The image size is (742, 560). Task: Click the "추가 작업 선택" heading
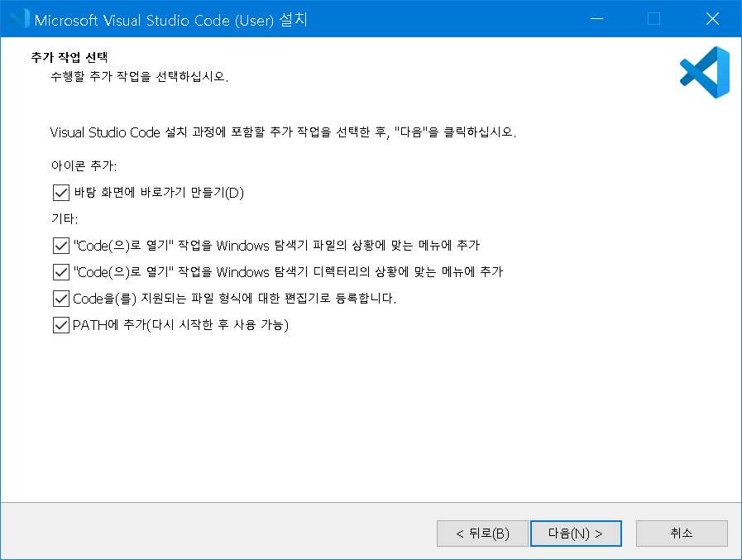69,57
